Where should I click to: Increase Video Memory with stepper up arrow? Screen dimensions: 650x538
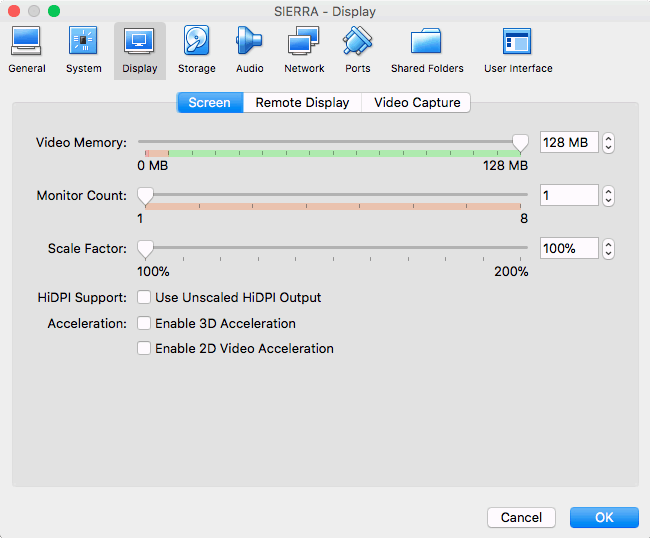tap(608, 138)
